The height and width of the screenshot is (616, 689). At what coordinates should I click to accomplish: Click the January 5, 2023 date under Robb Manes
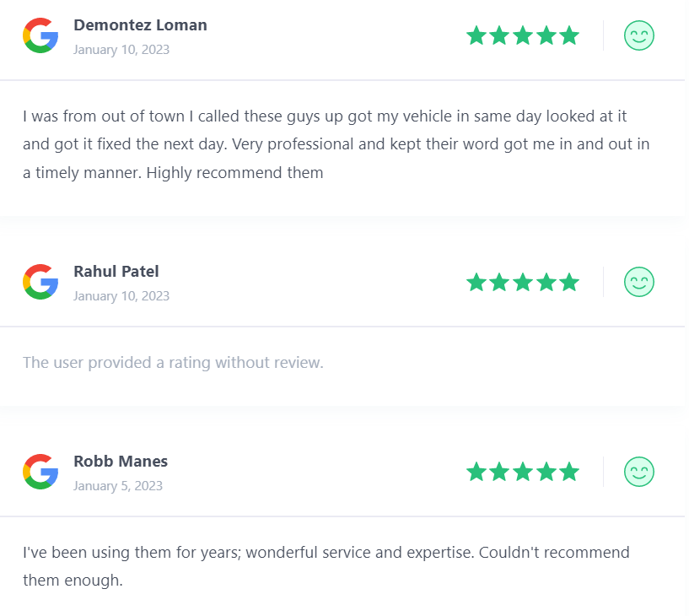pyautogui.click(x=118, y=486)
